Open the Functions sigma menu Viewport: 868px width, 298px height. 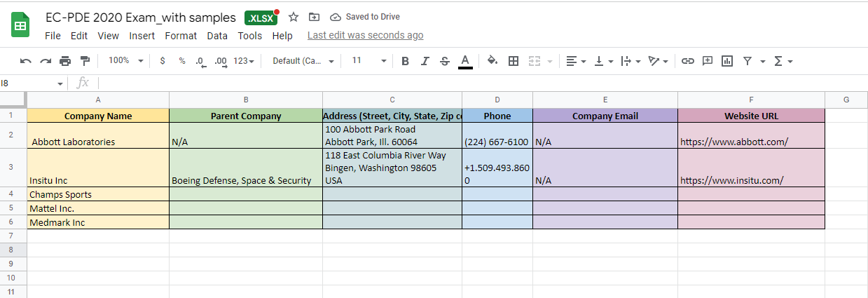point(783,61)
